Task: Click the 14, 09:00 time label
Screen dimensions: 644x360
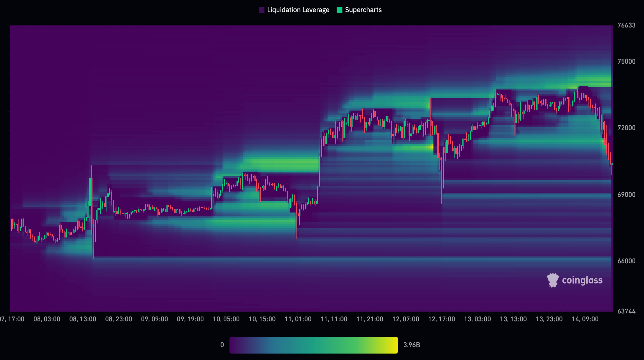Action: (x=585, y=319)
